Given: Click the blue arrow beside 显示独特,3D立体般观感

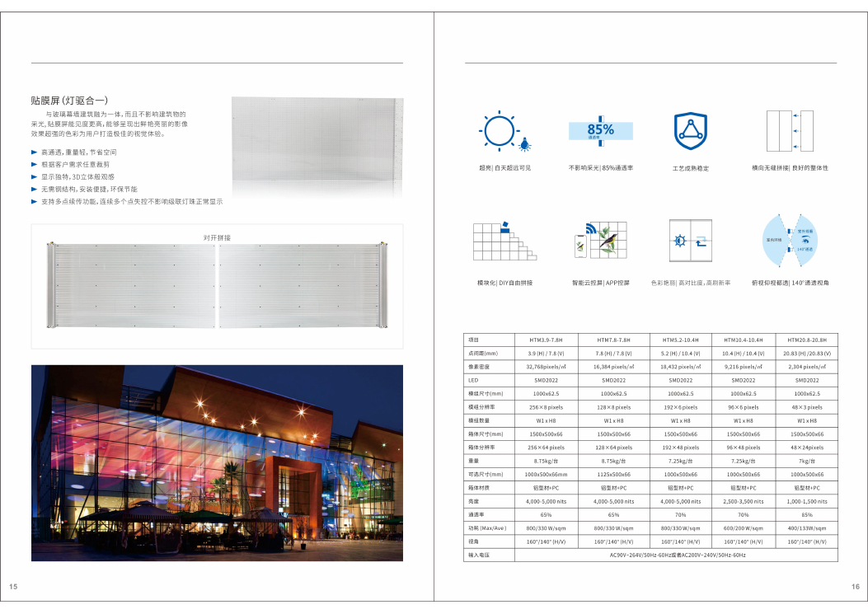Looking at the screenshot, I should pyautogui.click(x=35, y=177).
